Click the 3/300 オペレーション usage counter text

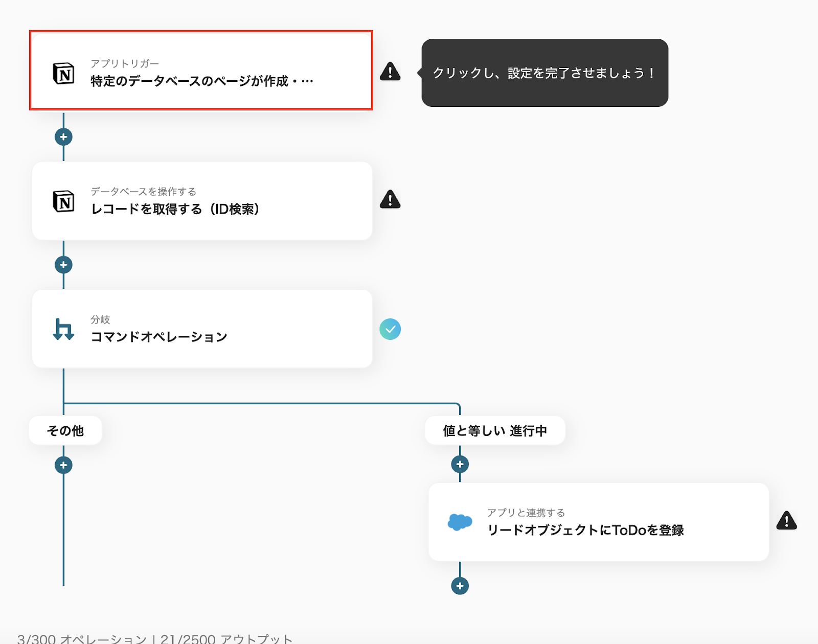point(82,639)
